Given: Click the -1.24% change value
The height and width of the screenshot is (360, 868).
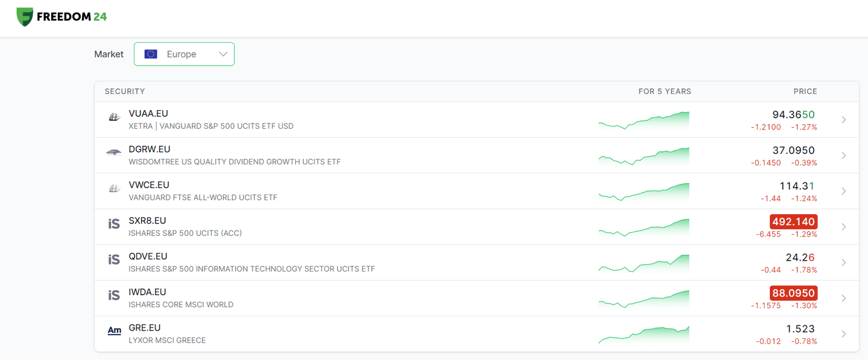Looking at the screenshot, I should [804, 199].
